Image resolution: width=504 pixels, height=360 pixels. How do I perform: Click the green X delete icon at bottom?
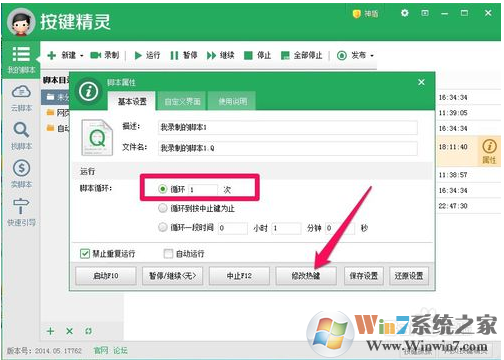click(x=69, y=331)
